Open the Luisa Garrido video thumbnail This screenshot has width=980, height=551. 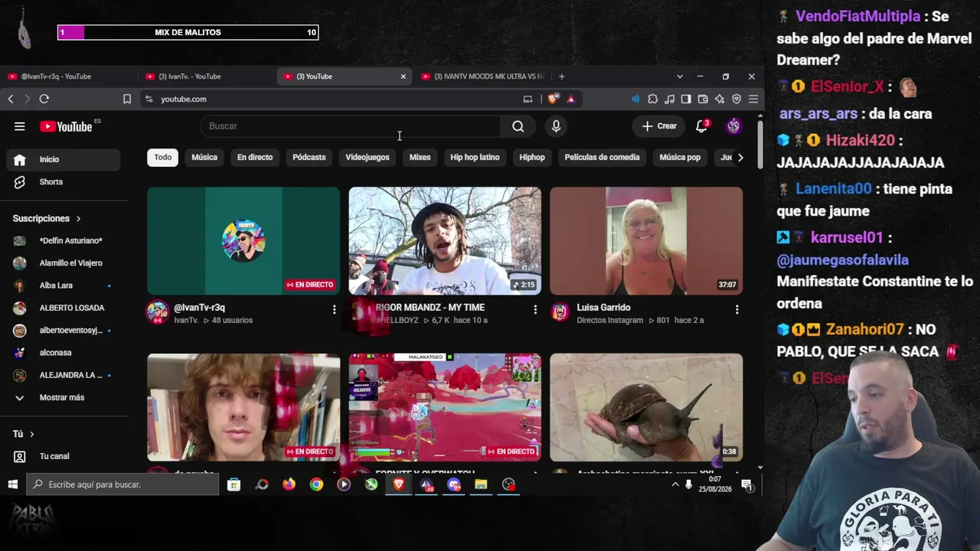(x=646, y=241)
